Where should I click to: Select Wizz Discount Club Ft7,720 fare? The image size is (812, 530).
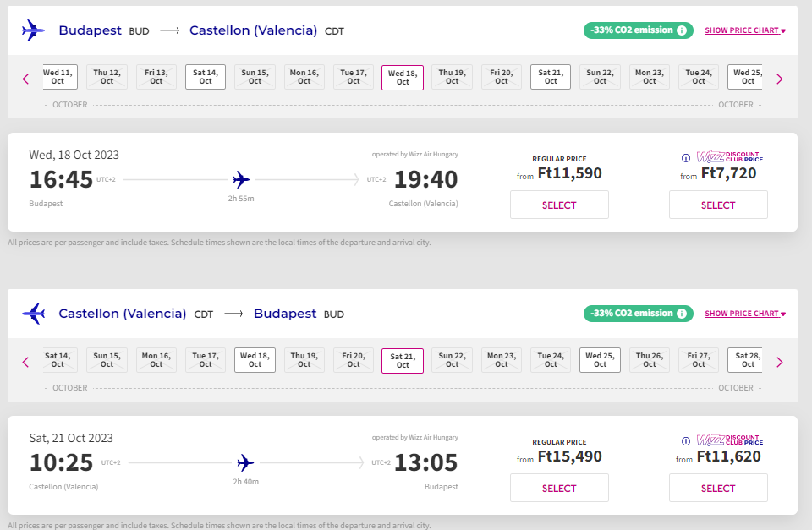point(718,205)
